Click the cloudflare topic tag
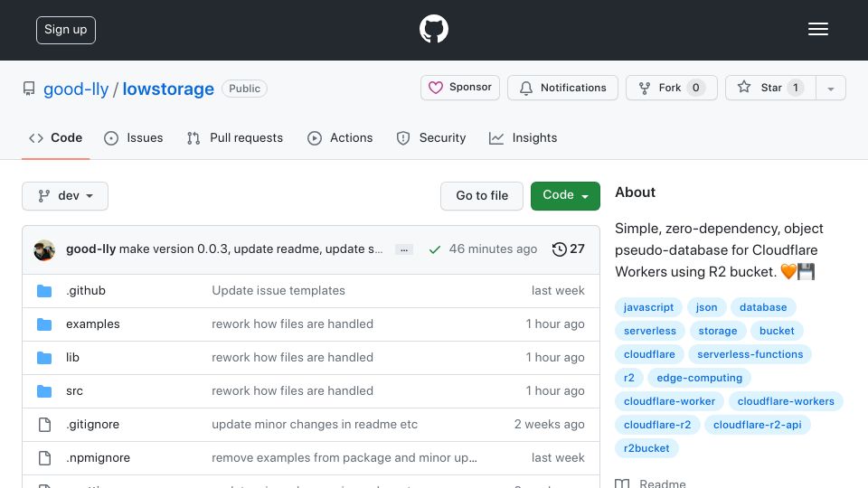 (x=649, y=354)
